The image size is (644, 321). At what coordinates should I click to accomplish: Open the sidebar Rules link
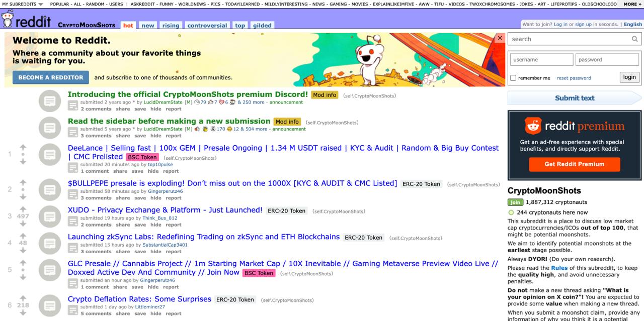click(559, 268)
